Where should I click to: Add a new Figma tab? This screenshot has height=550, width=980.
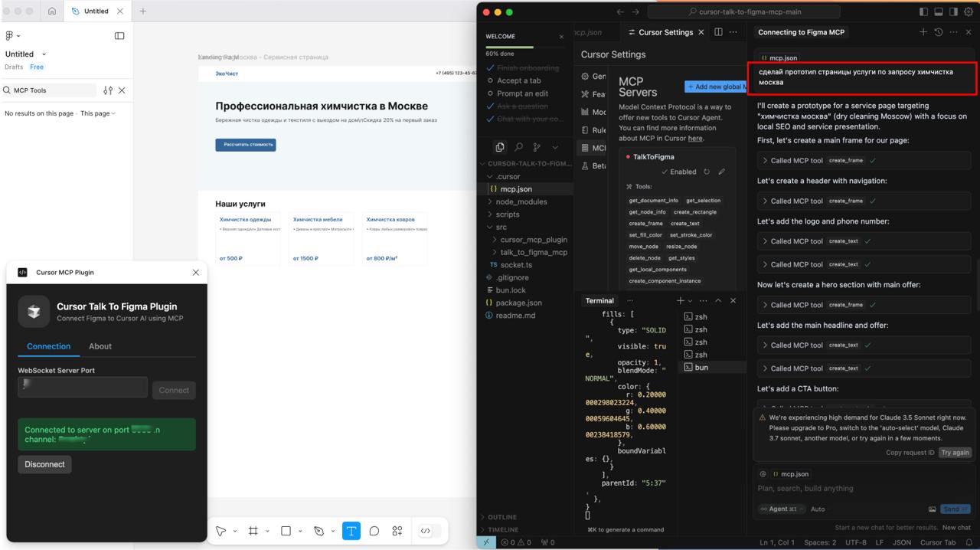point(142,11)
